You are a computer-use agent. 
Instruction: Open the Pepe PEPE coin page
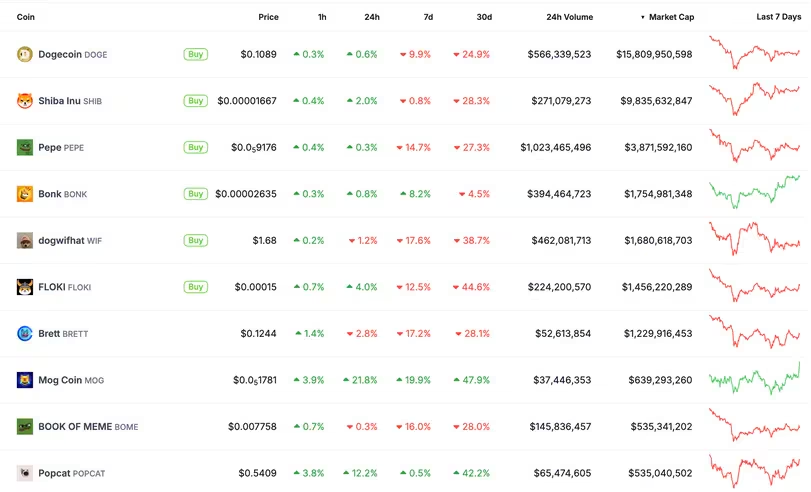61,147
